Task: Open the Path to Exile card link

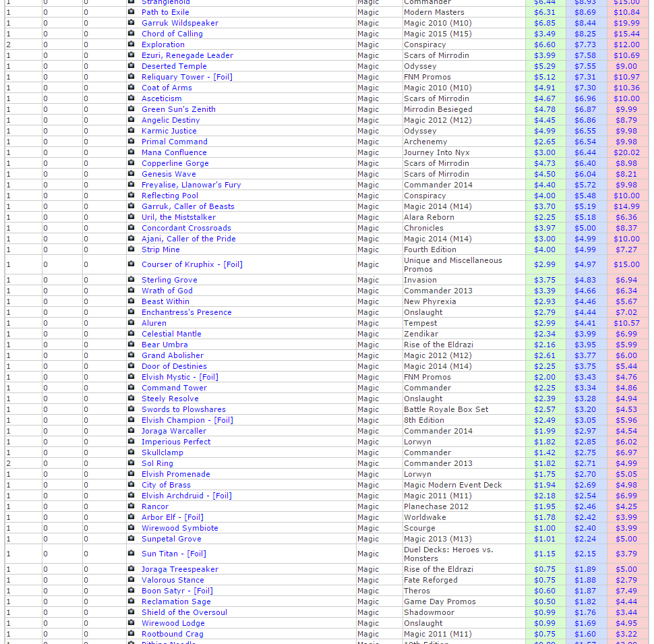Action: [165, 12]
